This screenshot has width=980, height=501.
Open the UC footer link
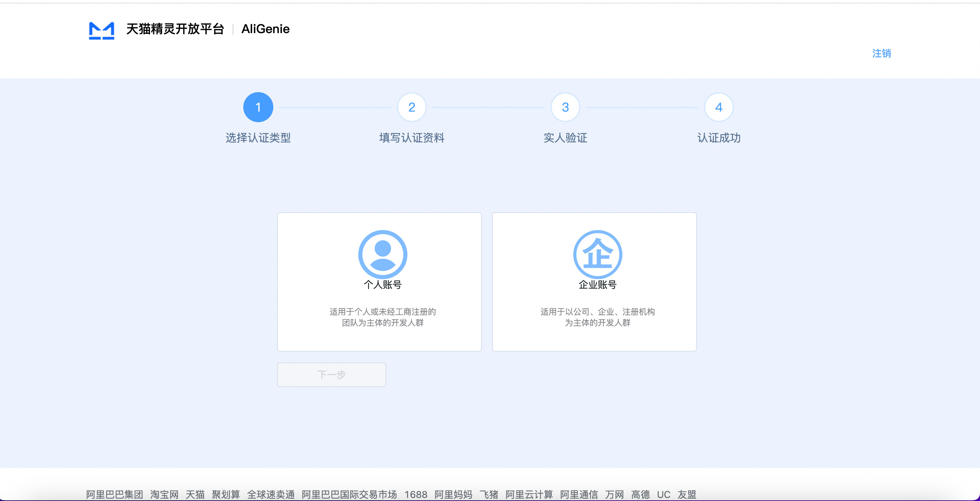(x=664, y=495)
